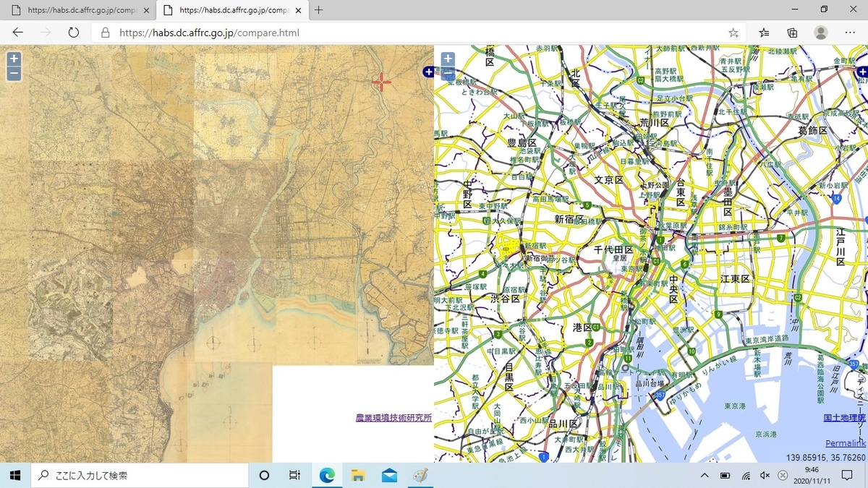The height and width of the screenshot is (488, 868).
Task: Open Cortana circle icon
Action: click(x=264, y=475)
